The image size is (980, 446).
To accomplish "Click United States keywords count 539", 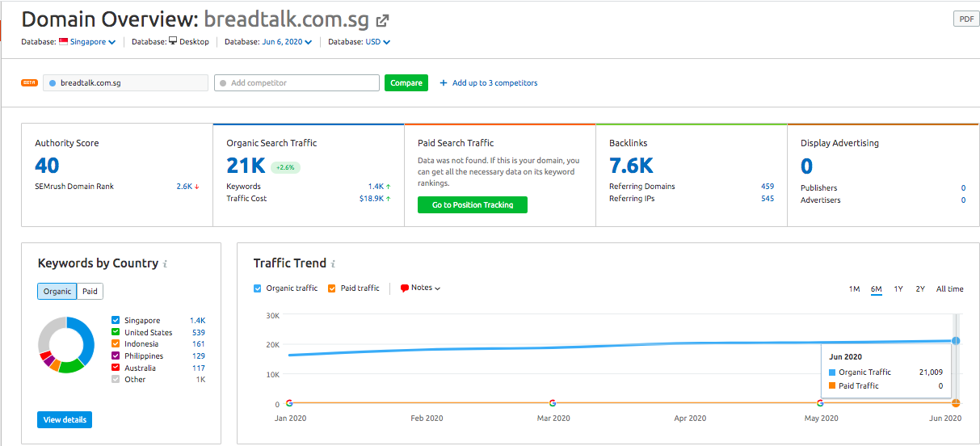I will coord(199,332).
